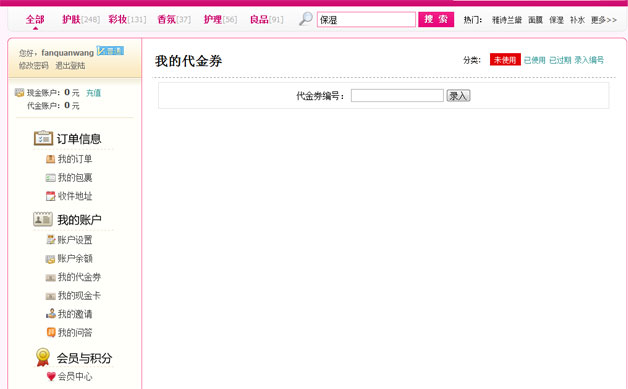Open the 更多>> hot keywords link
This screenshot has height=389, width=628.
click(x=604, y=20)
